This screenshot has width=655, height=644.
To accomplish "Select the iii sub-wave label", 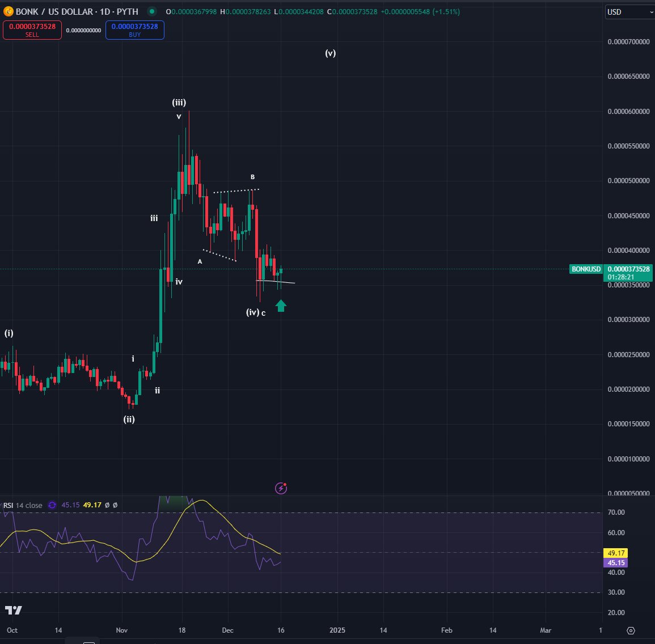I will pyautogui.click(x=154, y=218).
